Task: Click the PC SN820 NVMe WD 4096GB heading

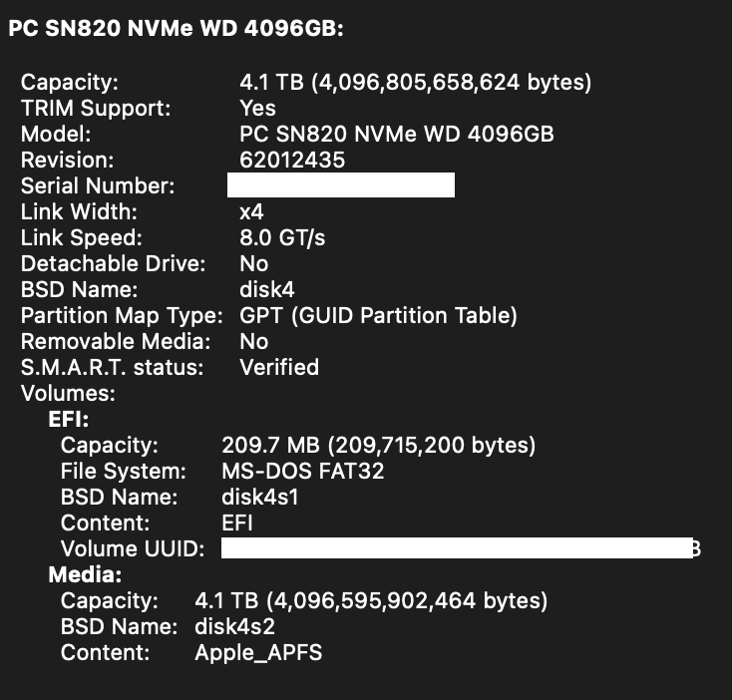Action: click(x=176, y=29)
